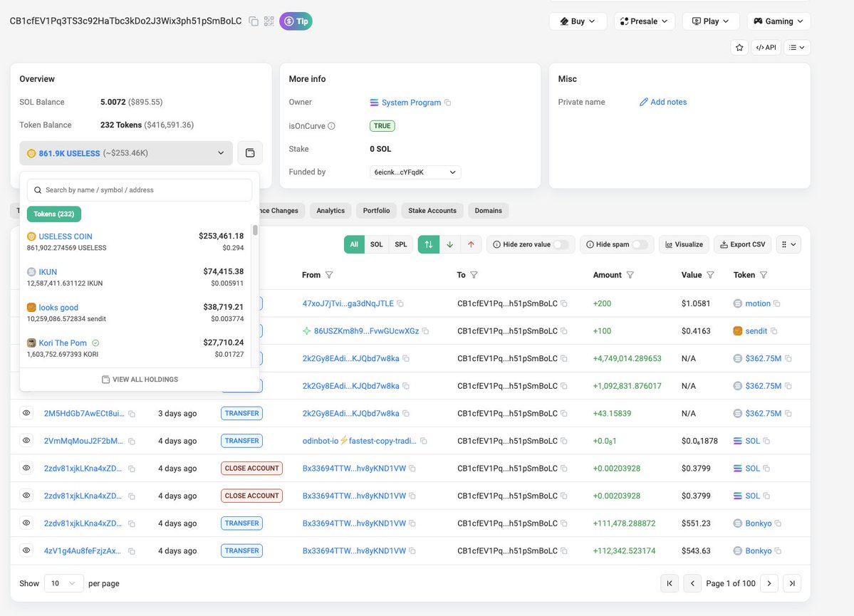Select the All transfers filter

tap(354, 244)
